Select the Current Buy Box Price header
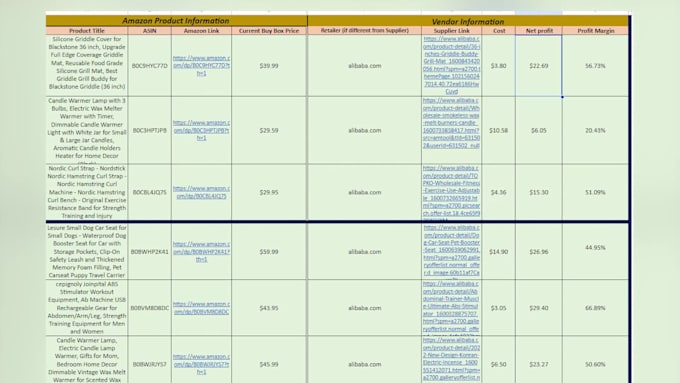The width and height of the screenshot is (680, 383). click(269, 31)
